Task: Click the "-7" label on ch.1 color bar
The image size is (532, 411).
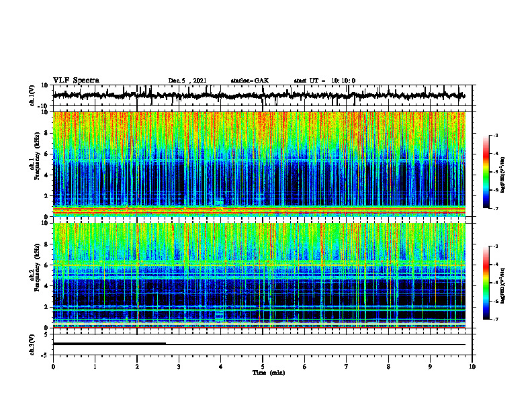Action: (x=495, y=208)
